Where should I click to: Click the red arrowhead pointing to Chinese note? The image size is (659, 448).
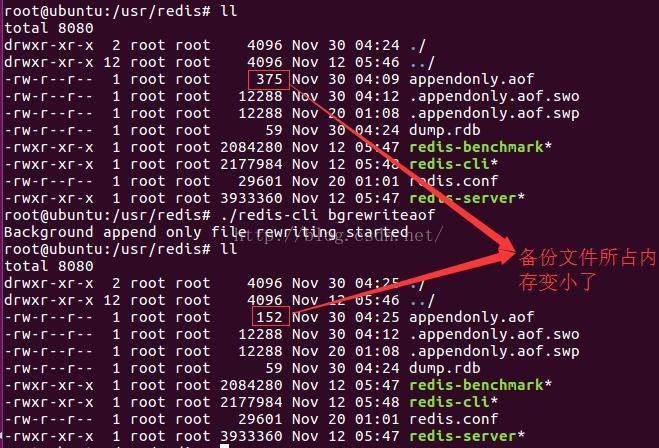pos(502,251)
